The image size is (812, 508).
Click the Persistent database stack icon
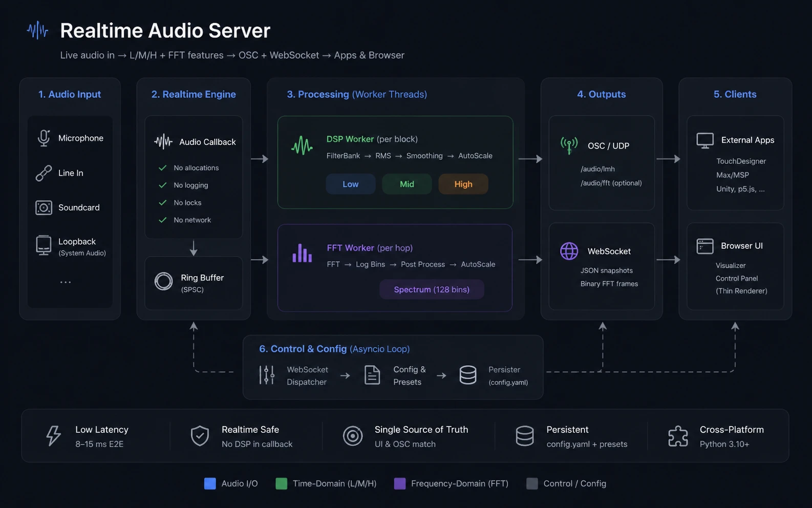(x=525, y=436)
